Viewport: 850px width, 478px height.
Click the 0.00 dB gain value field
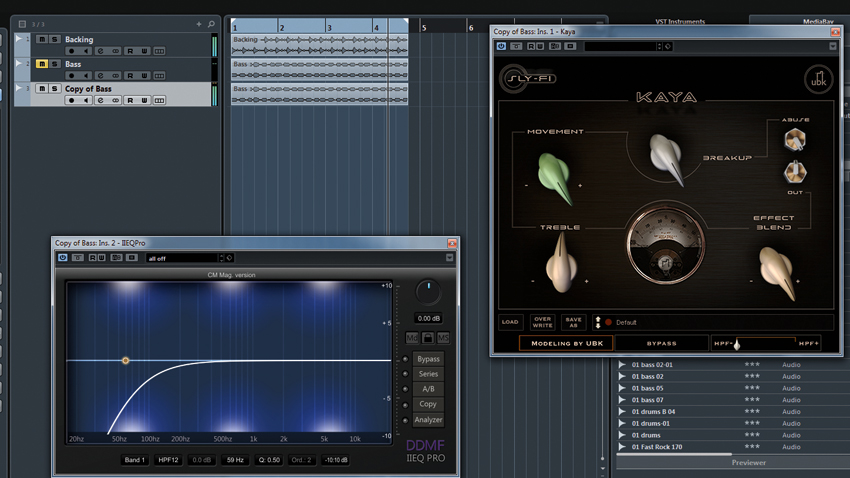(428, 318)
